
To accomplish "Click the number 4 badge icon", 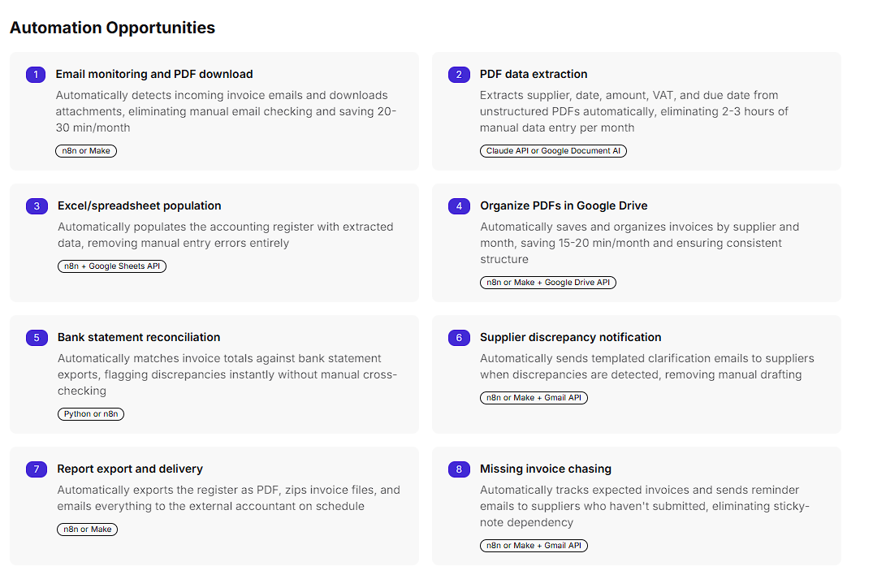I will pos(459,206).
